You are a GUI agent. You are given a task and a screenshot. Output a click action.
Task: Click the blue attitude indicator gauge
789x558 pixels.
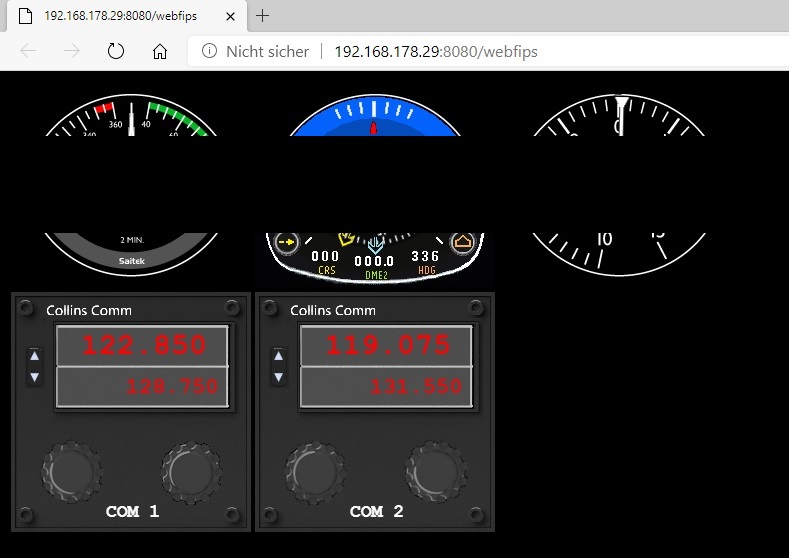coord(375,115)
